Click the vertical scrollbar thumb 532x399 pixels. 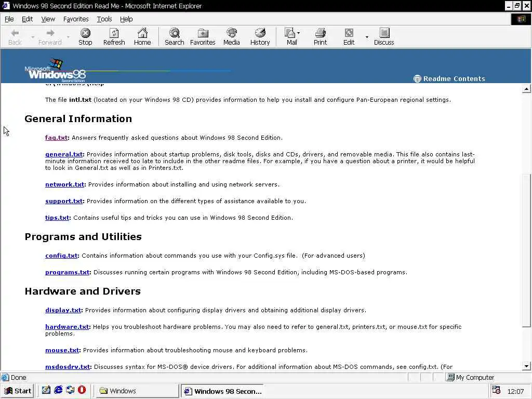526,250
